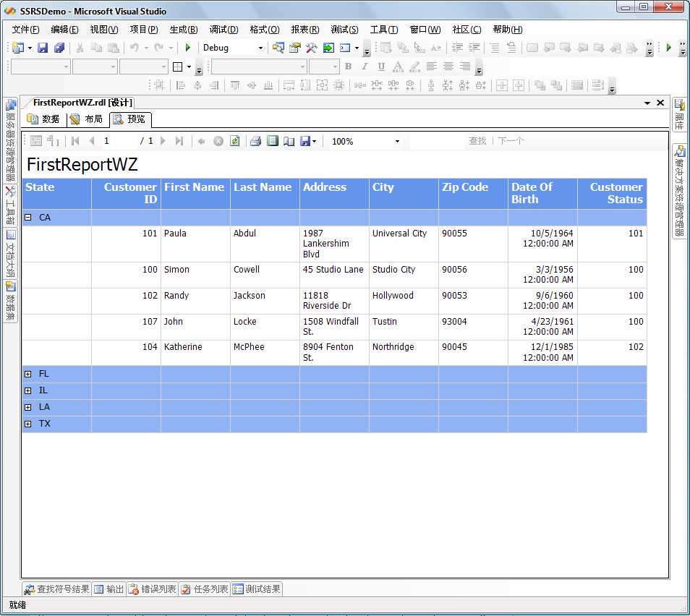Click the Toolbox wrench icon in toolbar
The height and width of the screenshot is (616, 690).
[312, 48]
